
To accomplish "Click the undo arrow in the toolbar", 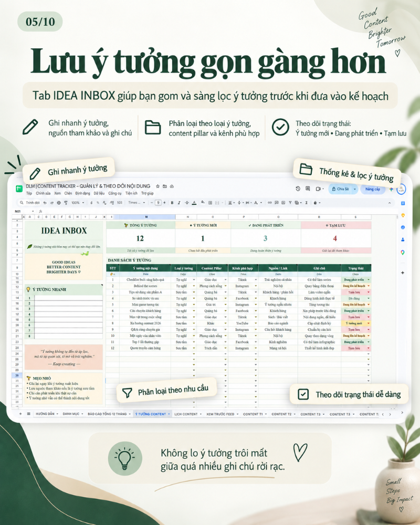I will (x=45, y=203).
